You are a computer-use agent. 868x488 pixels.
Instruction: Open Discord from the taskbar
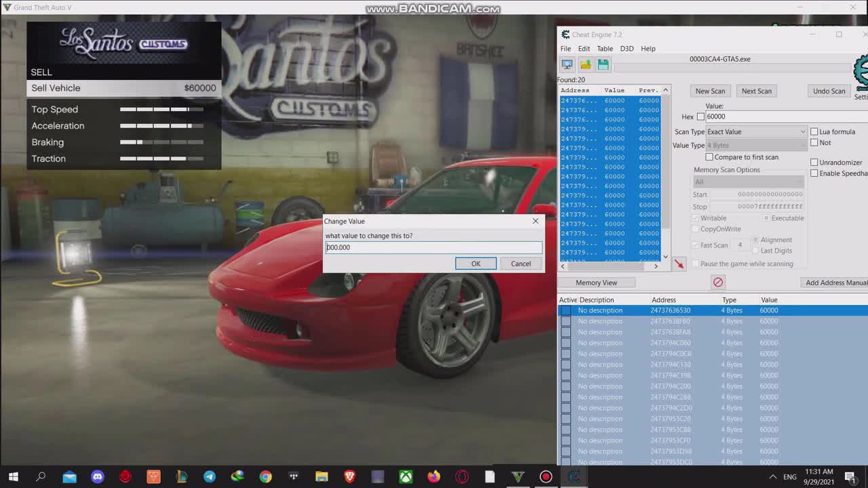[x=98, y=476]
